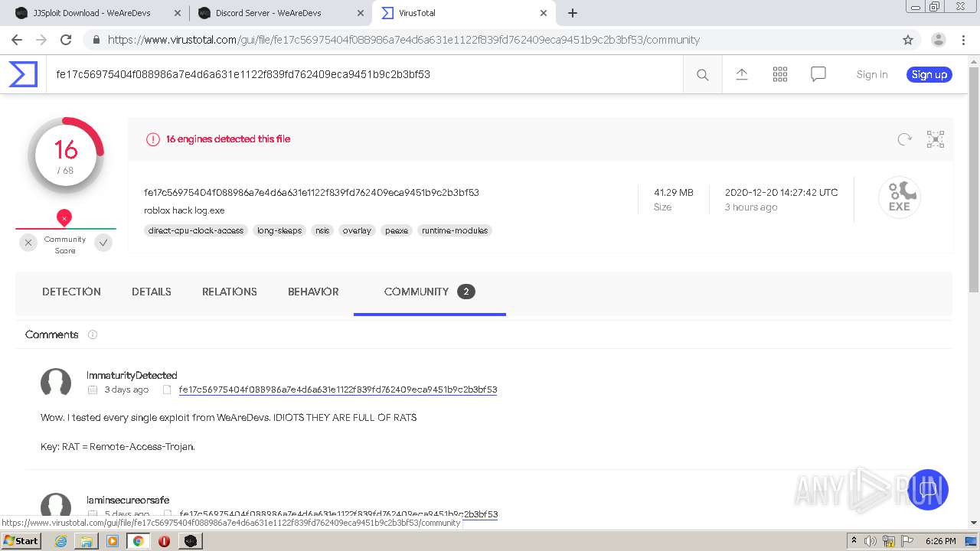Click the long-sleeps tag
The height and width of the screenshot is (551, 980).
tap(279, 230)
